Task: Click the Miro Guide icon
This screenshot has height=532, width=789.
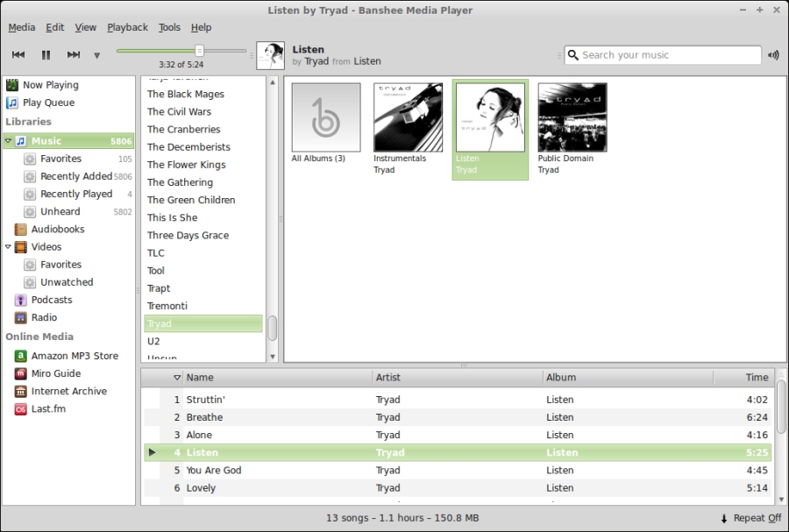Action: click(x=21, y=373)
